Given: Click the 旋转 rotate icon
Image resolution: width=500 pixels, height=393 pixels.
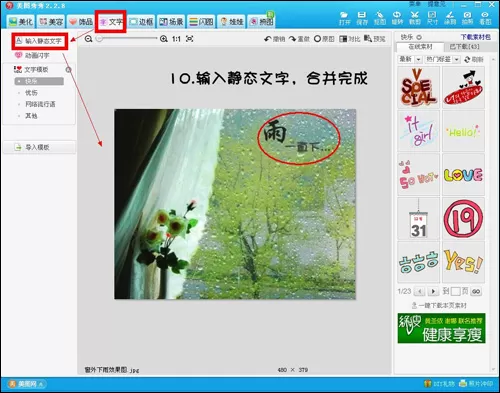Looking at the screenshot, I should point(397,18).
